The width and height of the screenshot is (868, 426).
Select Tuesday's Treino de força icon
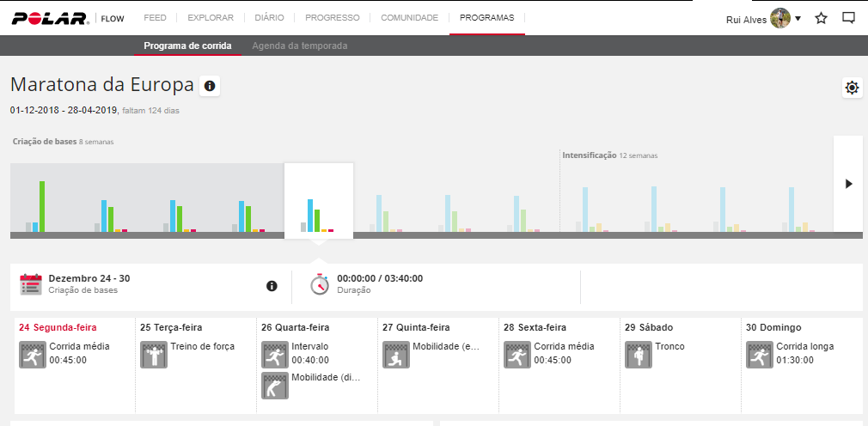[154, 354]
